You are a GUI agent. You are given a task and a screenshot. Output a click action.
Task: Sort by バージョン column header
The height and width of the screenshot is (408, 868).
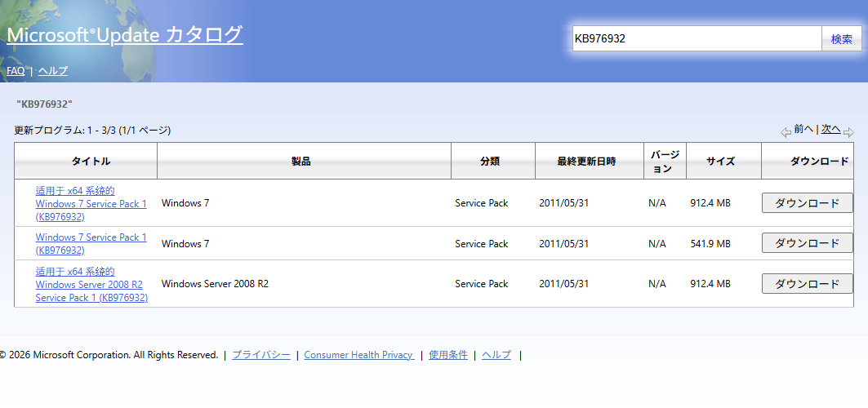tap(665, 162)
